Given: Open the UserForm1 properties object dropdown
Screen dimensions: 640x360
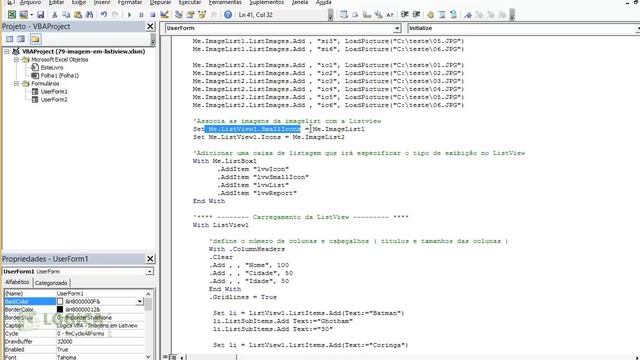Looking at the screenshot, I should click(x=150, y=271).
